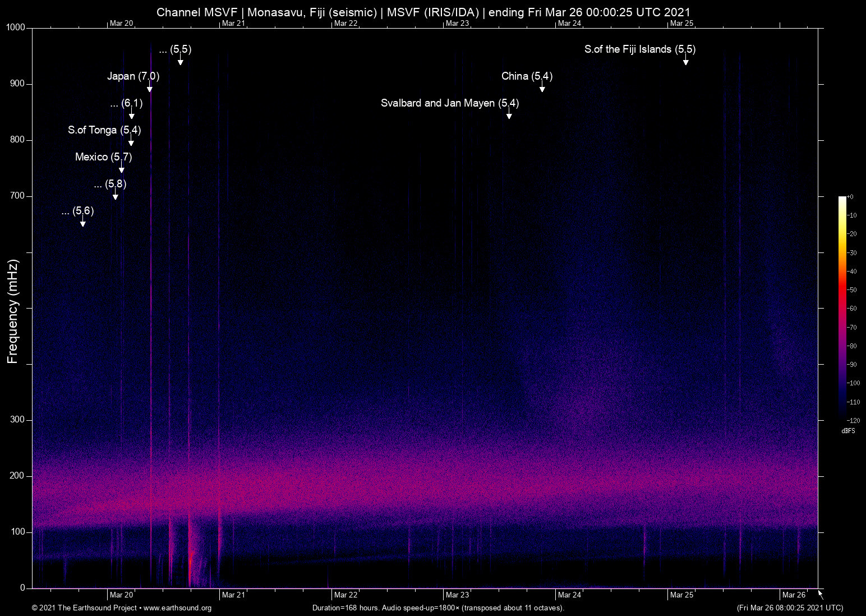
Task: Click the Frequency (mHz) axis label
Action: pyautogui.click(x=12, y=309)
